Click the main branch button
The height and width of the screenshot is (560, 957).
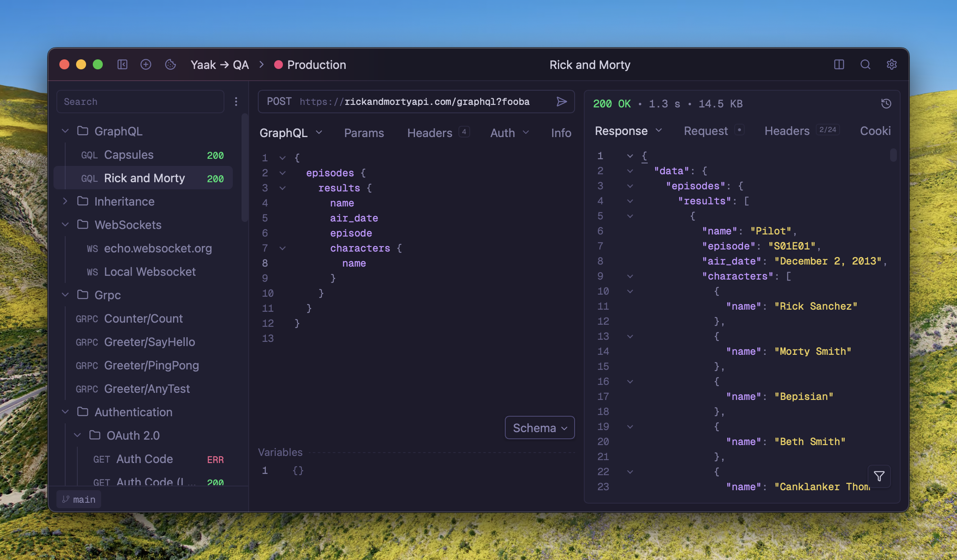79,499
